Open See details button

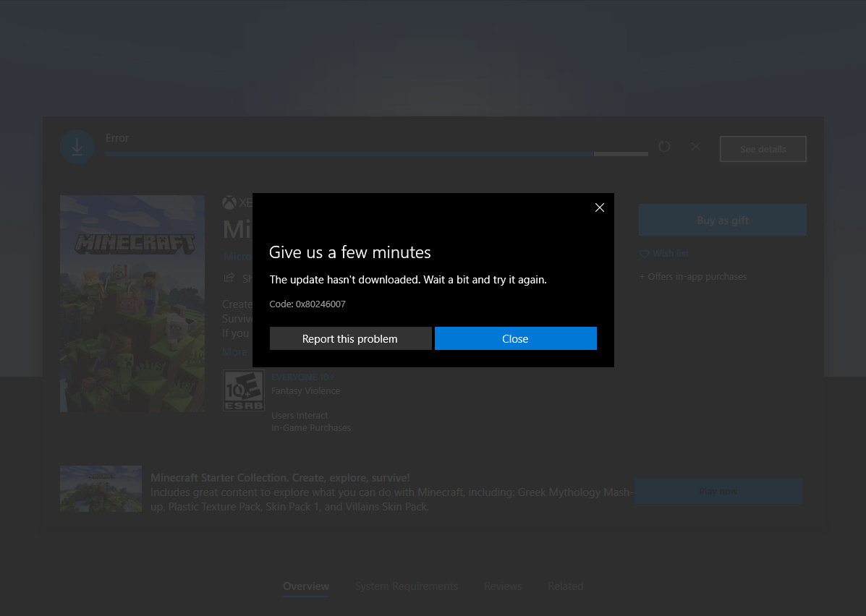[763, 149]
